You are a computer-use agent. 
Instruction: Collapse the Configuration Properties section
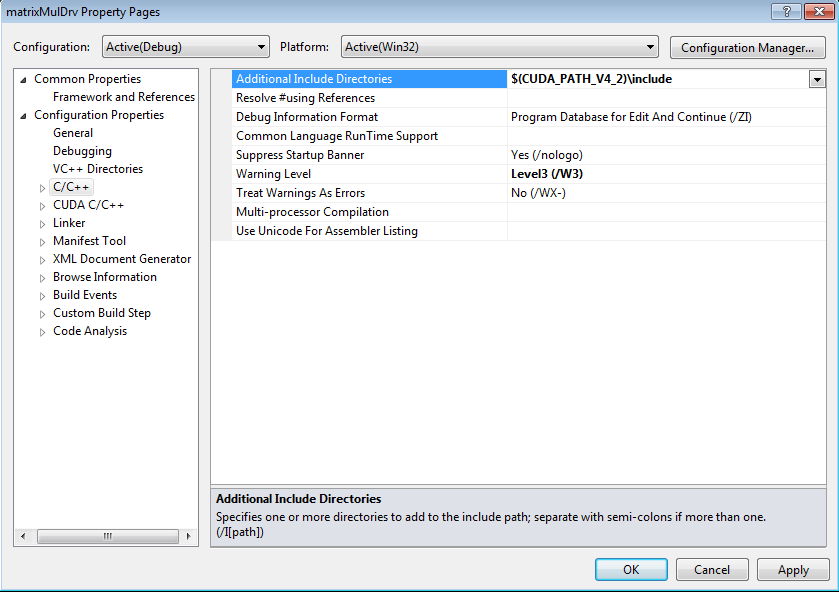point(24,116)
